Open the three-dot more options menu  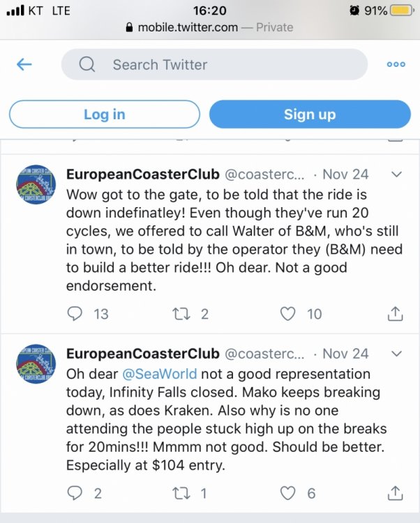click(396, 65)
